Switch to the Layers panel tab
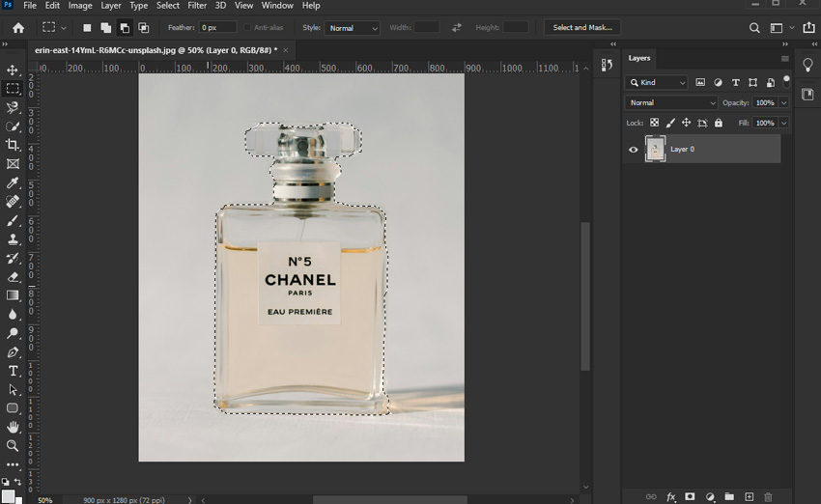 point(639,58)
